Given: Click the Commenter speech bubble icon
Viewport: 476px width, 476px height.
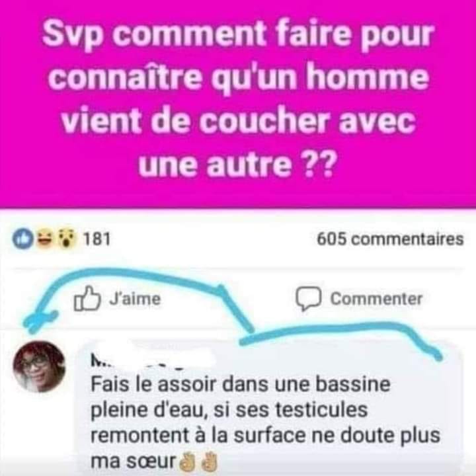Looking at the screenshot, I should click(x=309, y=299).
